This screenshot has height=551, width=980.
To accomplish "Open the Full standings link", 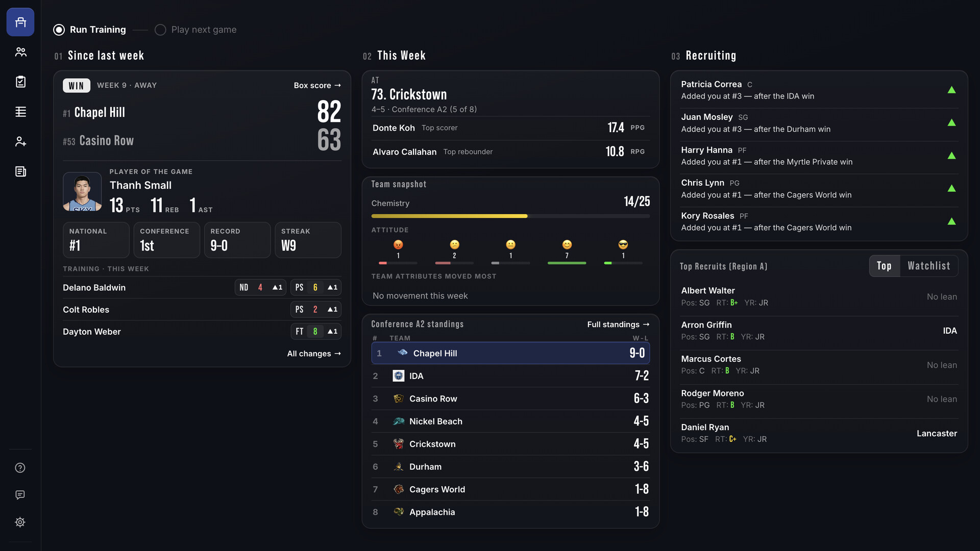I will coord(618,324).
